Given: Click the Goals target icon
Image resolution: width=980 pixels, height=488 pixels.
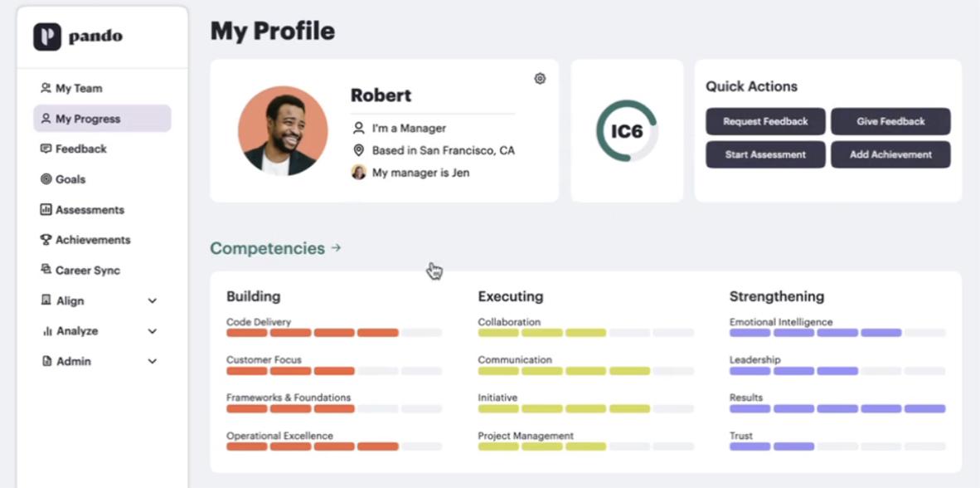Looking at the screenshot, I should 46,179.
